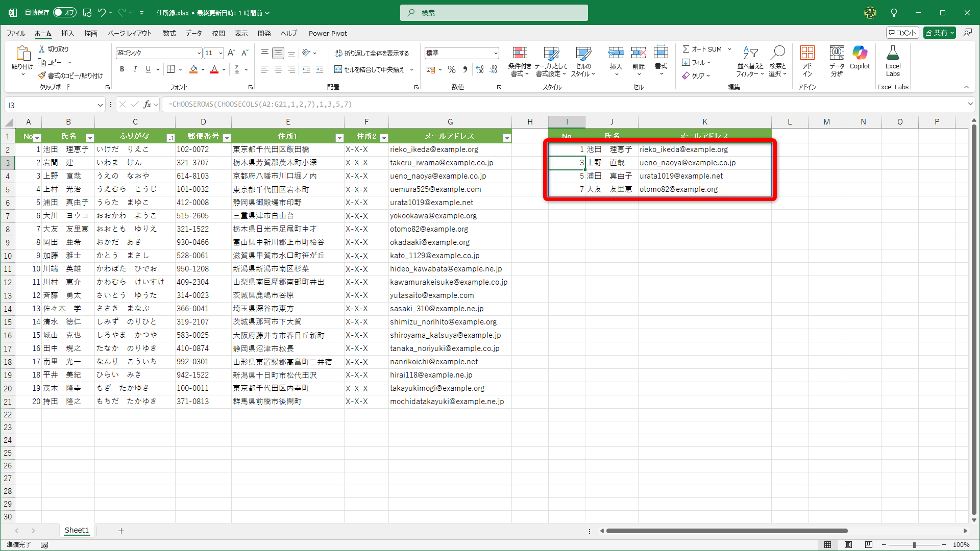Click the コメント button
The height and width of the screenshot is (551, 980).
[902, 33]
